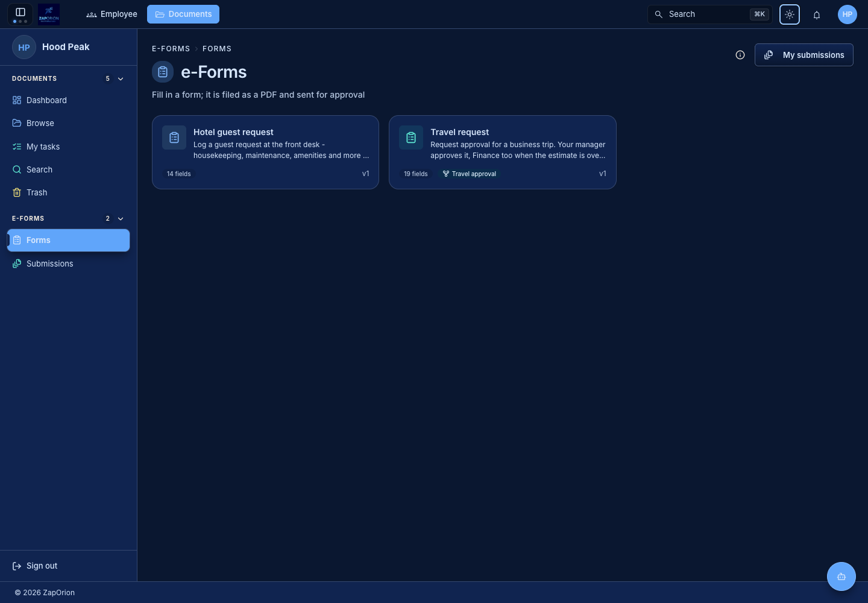Click the info icon near My submissions
This screenshot has height=603, width=868.
(x=740, y=55)
